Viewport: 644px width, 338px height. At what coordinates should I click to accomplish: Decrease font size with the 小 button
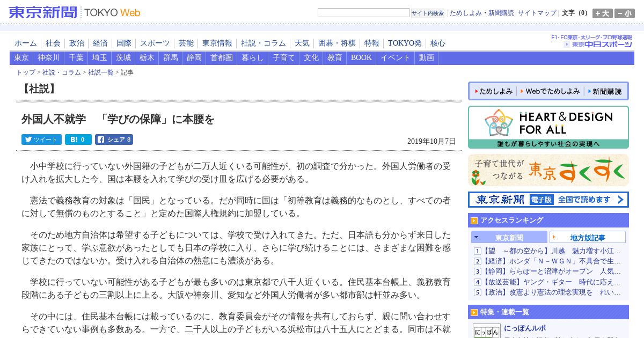click(625, 13)
